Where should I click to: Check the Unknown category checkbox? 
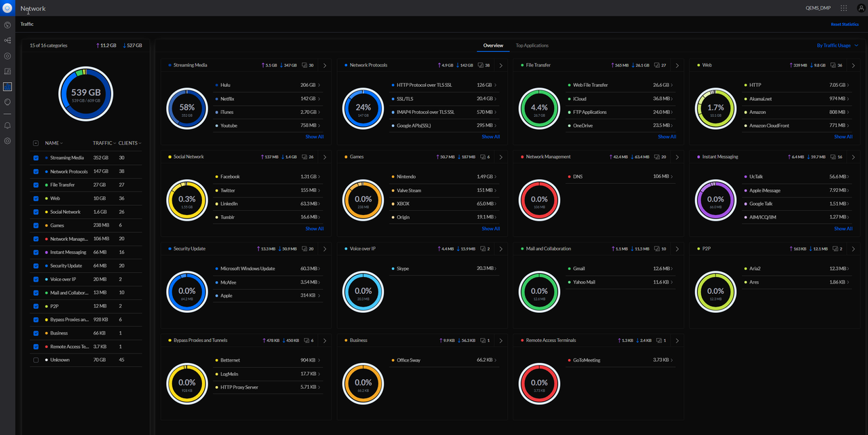[x=36, y=360]
